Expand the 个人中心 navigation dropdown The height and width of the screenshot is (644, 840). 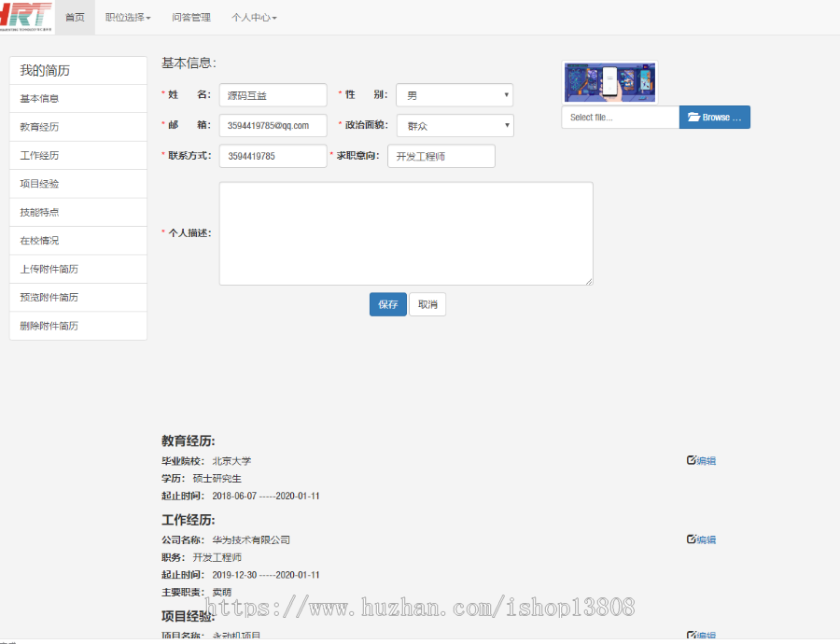coord(254,17)
